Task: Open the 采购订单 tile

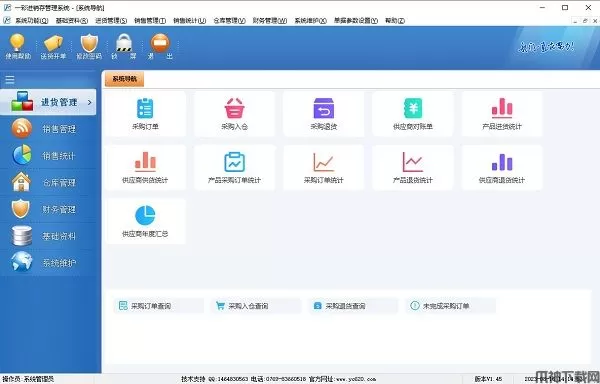Action: [145, 114]
